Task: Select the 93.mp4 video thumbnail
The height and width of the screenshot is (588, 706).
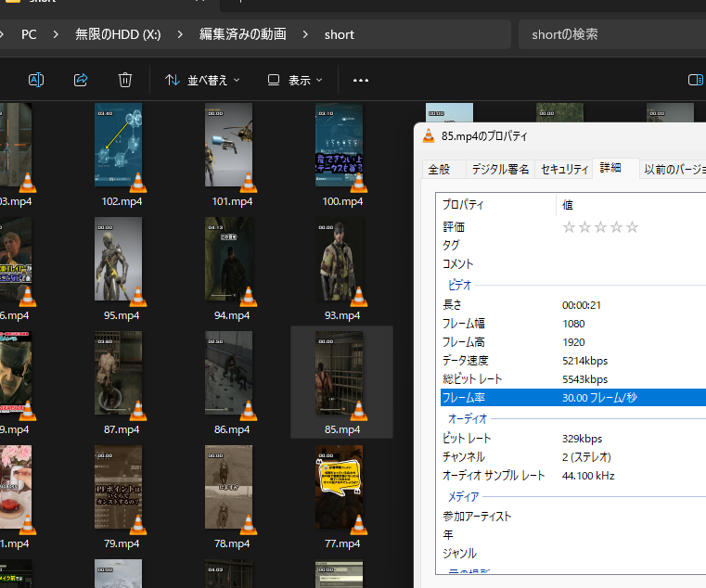Action: coord(339,259)
